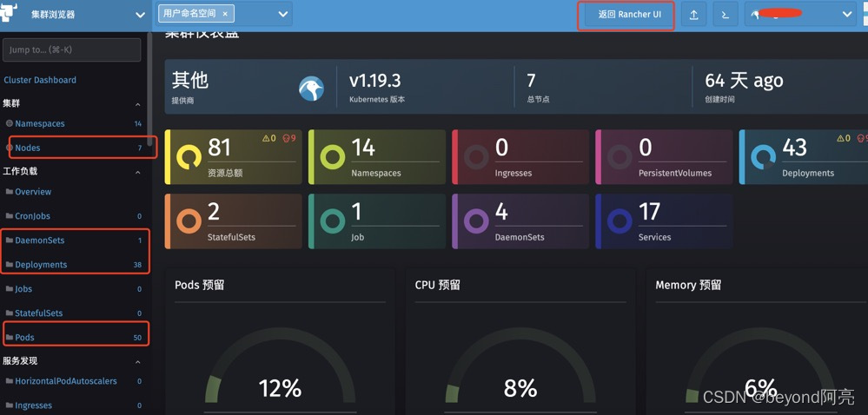
Task: Open the Namespaces card showing 14
Action: point(377,157)
